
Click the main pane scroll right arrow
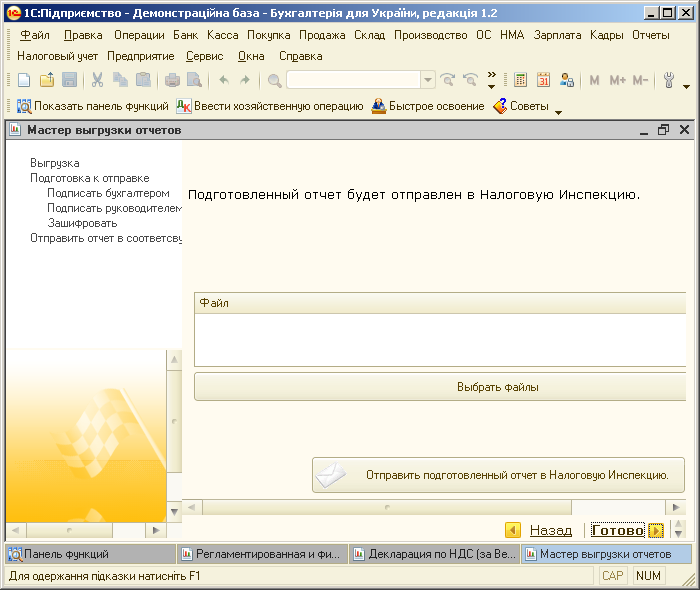tap(676, 507)
